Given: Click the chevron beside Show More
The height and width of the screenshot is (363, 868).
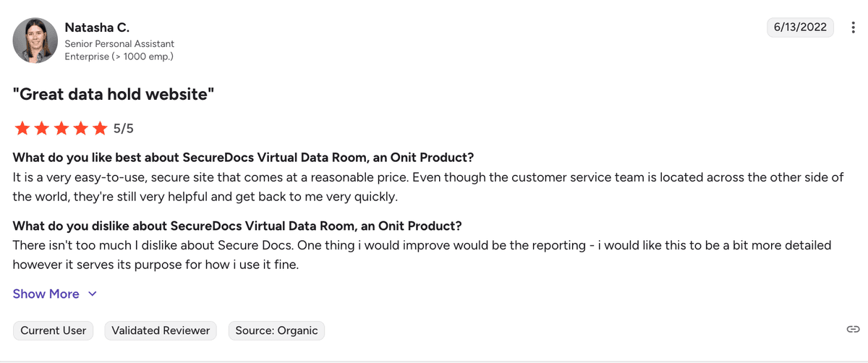Looking at the screenshot, I should [x=92, y=294].
